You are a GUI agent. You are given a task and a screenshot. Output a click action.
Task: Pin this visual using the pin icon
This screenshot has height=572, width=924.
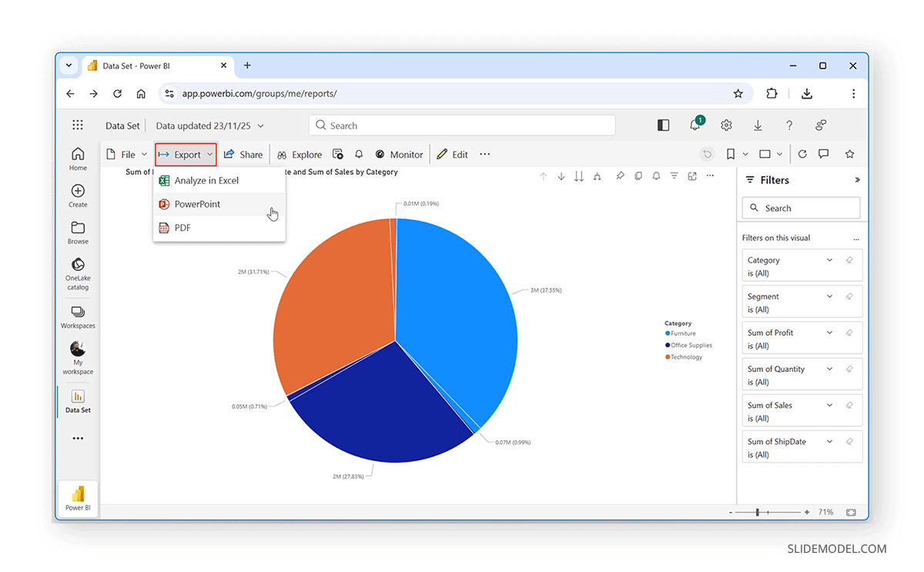pyautogui.click(x=620, y=176)
